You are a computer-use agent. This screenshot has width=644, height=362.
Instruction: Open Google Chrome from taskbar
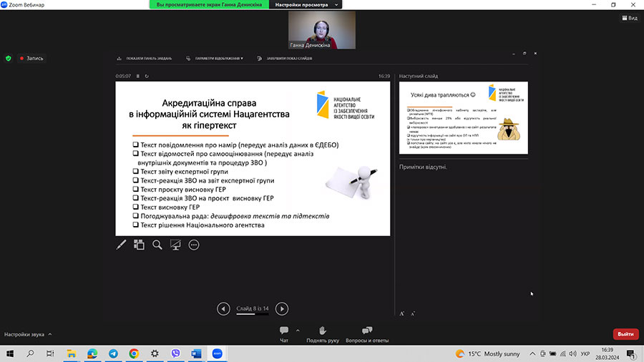point(134,353)
